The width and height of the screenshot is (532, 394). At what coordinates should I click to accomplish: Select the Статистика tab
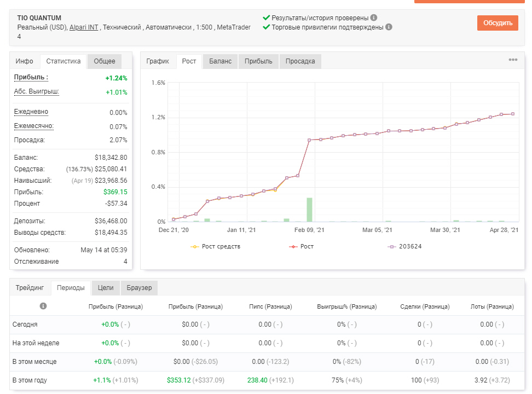click(63, 61)
